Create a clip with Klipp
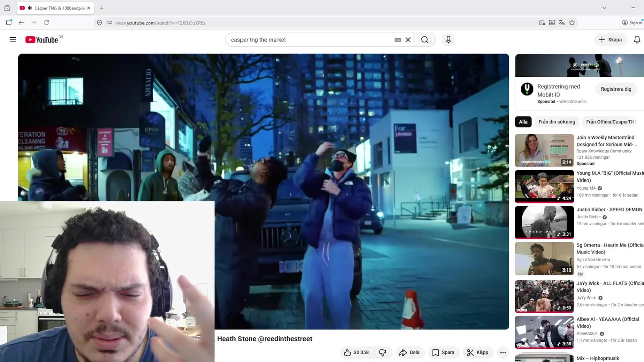644x362 pixels. pos(477,352)
